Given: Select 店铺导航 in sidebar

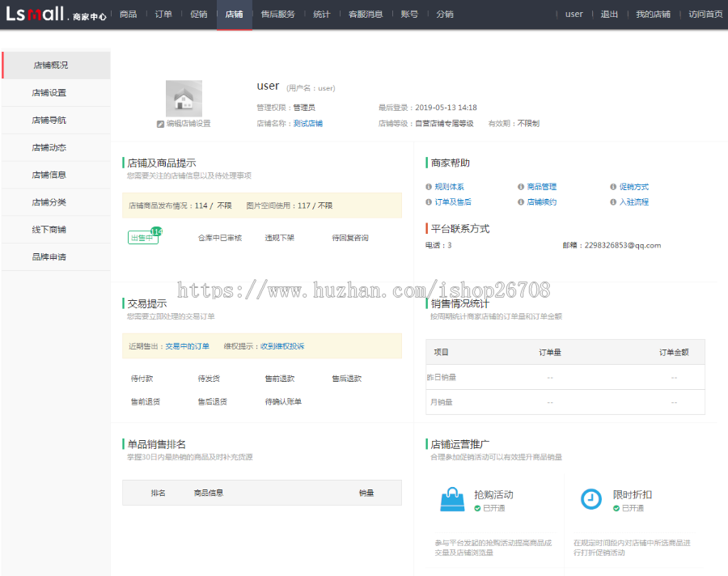Looking at the screenshot, I should pyautogui.click(x=56, y=121).
